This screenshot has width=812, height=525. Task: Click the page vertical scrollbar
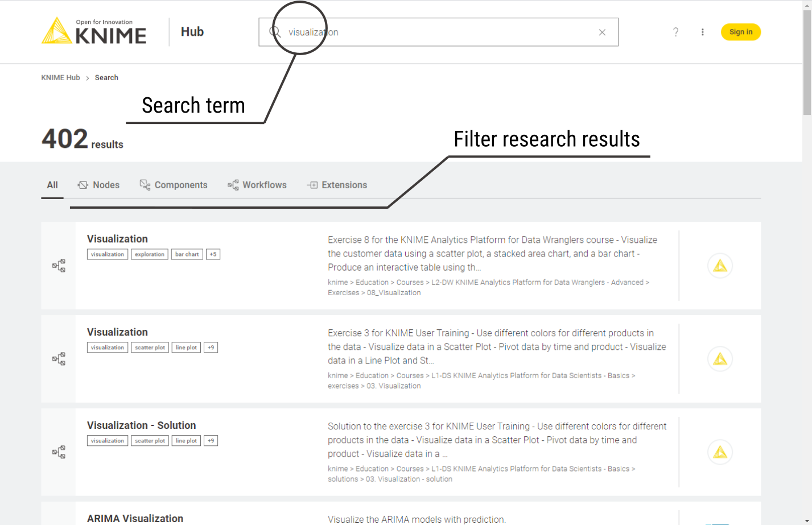[807, 63]
